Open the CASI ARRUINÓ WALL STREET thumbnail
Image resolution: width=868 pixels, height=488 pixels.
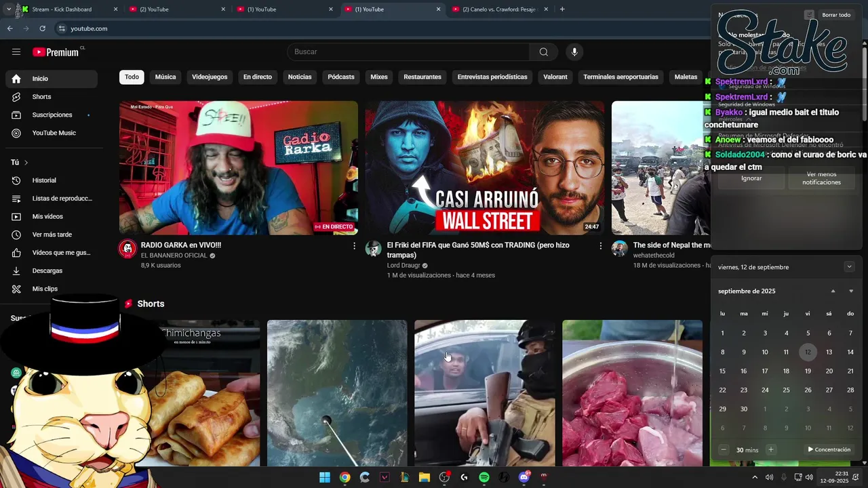[x=484, y=168]
